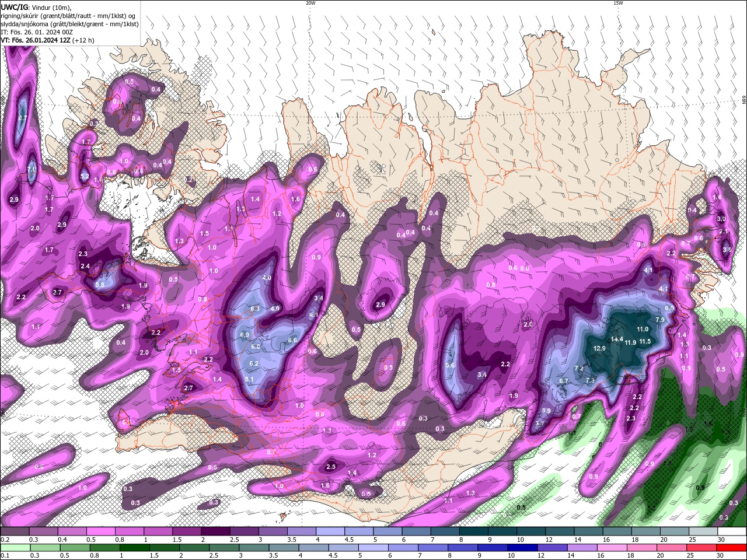Select the 6.3 value label on the map

click(254, 308)
